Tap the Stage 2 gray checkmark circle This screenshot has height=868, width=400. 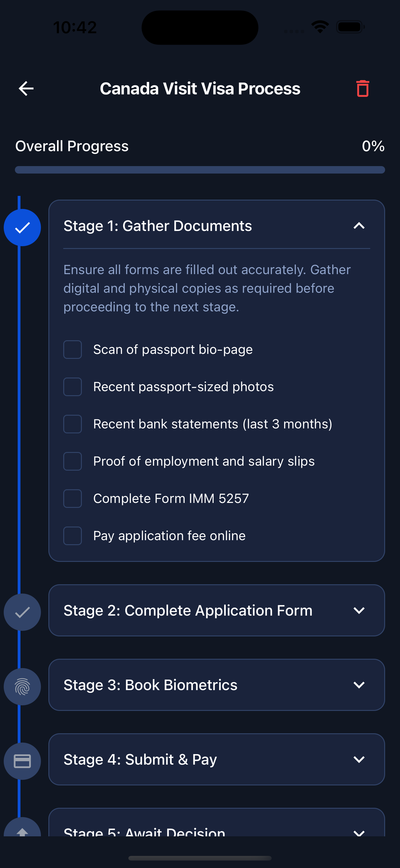[22, 612]
